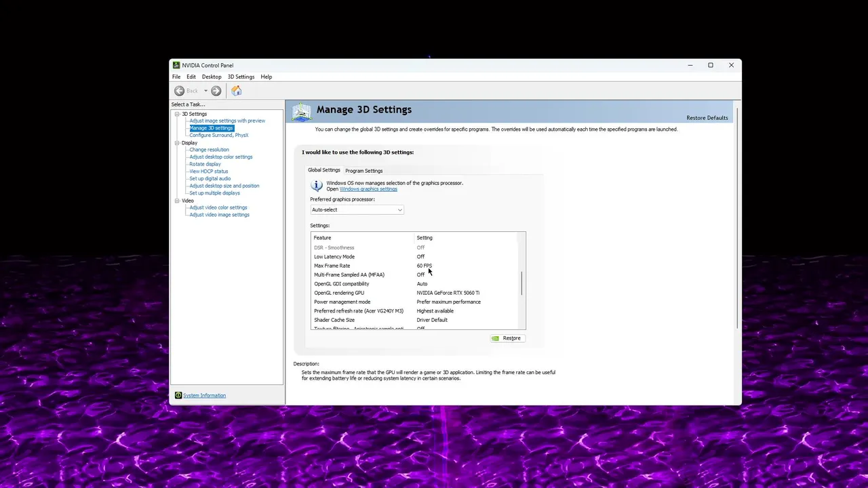Click the settings list vertical scrollbar thumb

click(521, 283)
